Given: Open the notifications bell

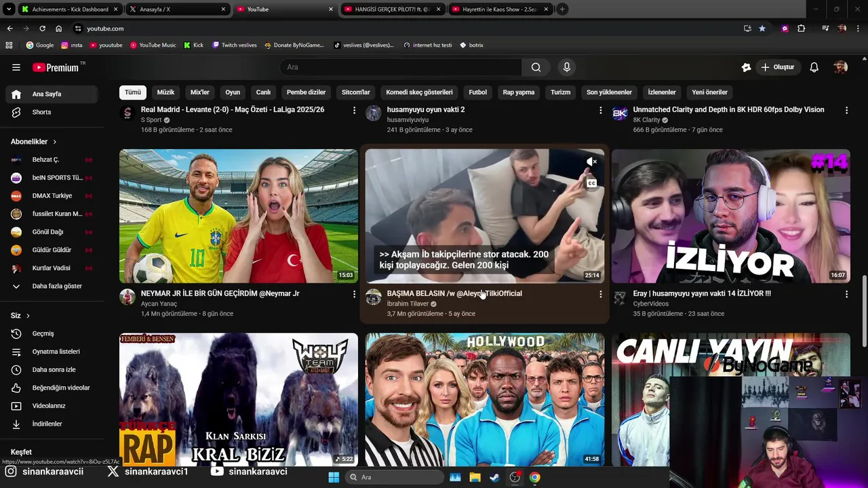Looking at the screenshot, I should [814, 67].
